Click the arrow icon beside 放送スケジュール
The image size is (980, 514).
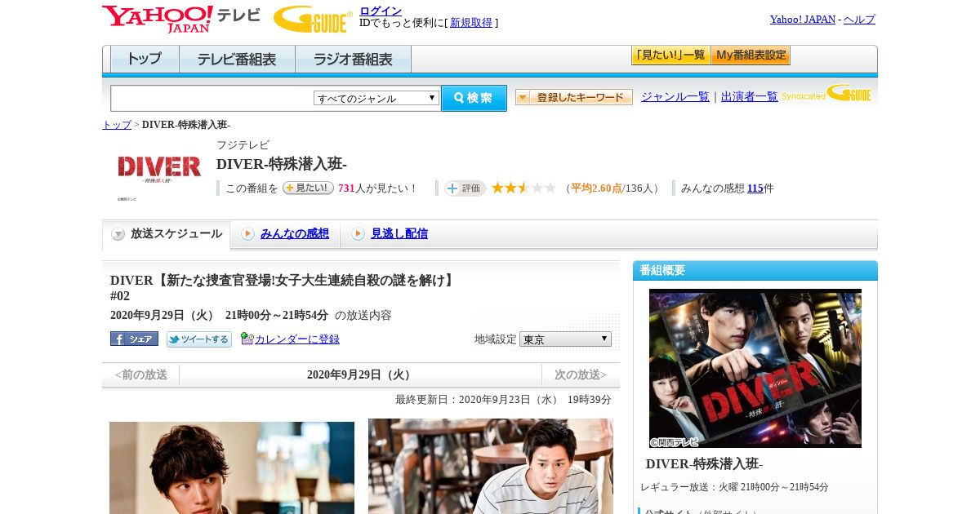pyautogui.click(x=118, y=234)
